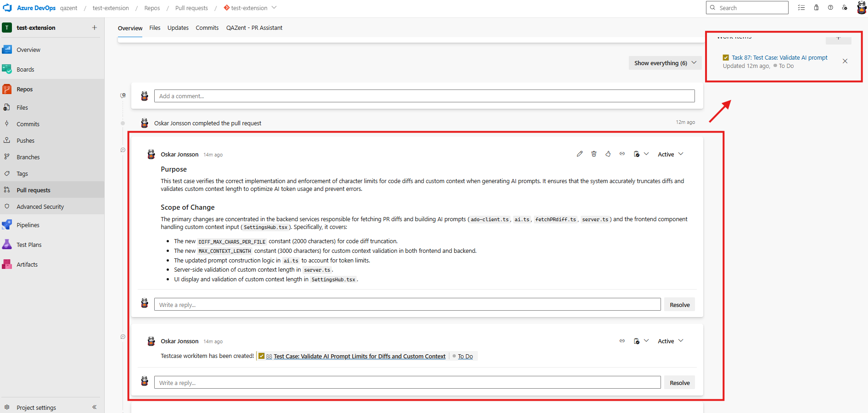Open the QAZent - PR Assistant tab

tap(254, 28)
